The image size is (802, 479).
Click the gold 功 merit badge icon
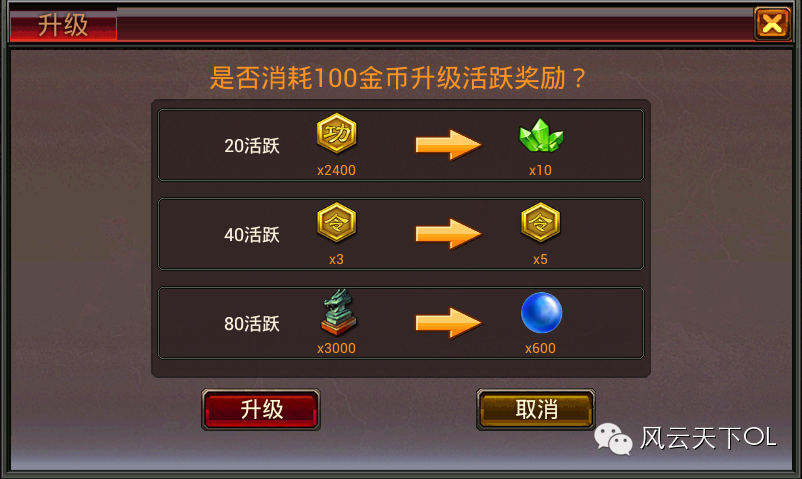[337, 134]
